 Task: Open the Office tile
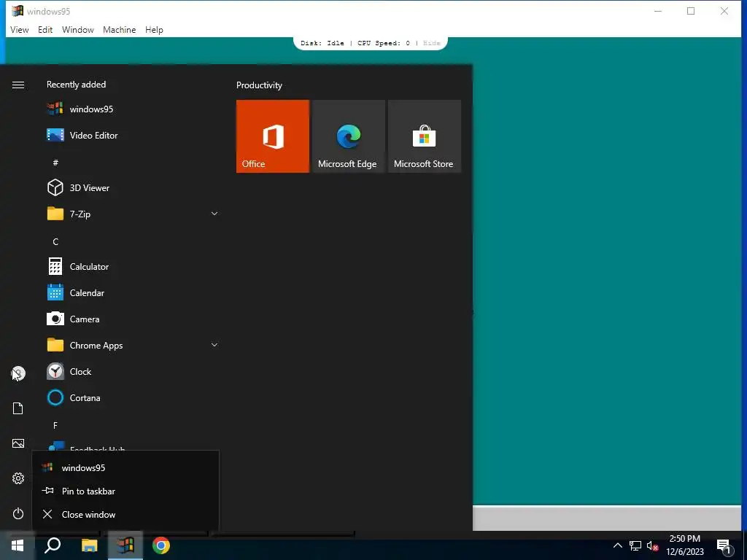pyautogui.click(x=273, y=136)
